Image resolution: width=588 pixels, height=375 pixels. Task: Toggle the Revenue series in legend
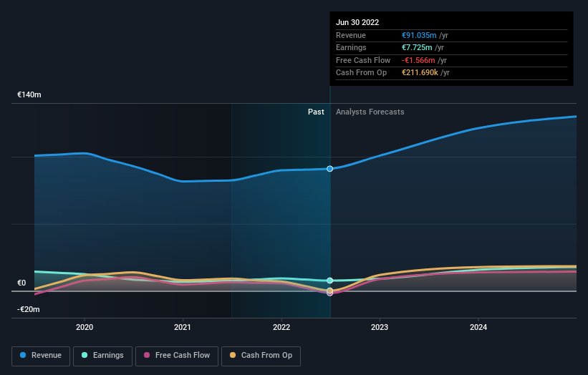[x=41, y=356]
